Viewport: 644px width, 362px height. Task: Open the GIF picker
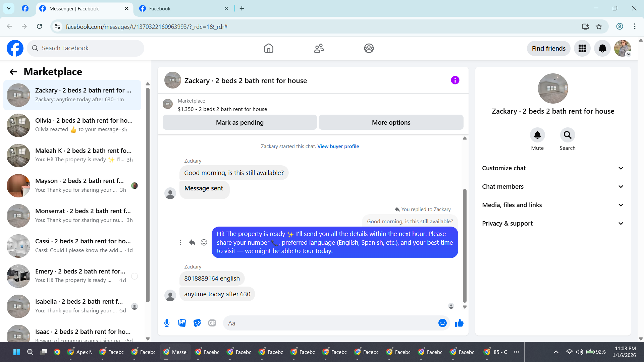pos(212,323)
